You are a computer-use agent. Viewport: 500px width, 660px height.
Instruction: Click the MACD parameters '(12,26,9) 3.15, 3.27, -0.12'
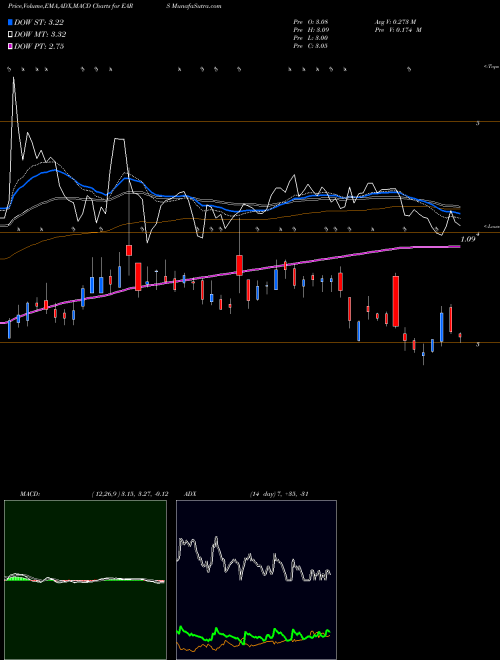[130, 494]
